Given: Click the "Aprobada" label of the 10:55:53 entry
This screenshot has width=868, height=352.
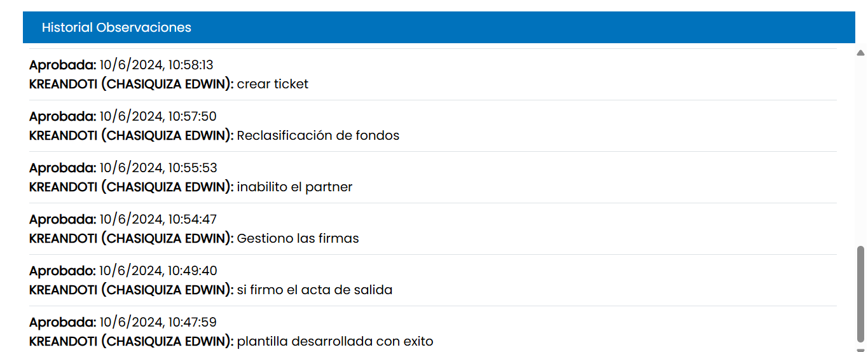Looking at the screenshot, I should pyautogui.click(x=62, y=168).
